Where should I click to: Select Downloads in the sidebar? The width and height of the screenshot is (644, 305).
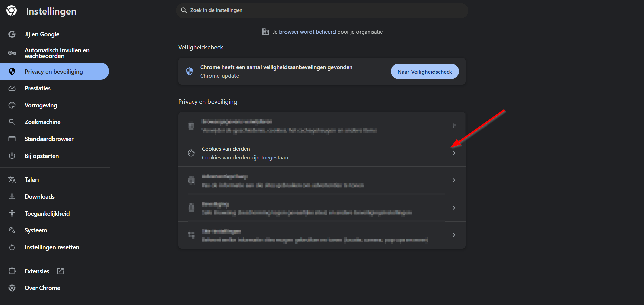point(40,197)
